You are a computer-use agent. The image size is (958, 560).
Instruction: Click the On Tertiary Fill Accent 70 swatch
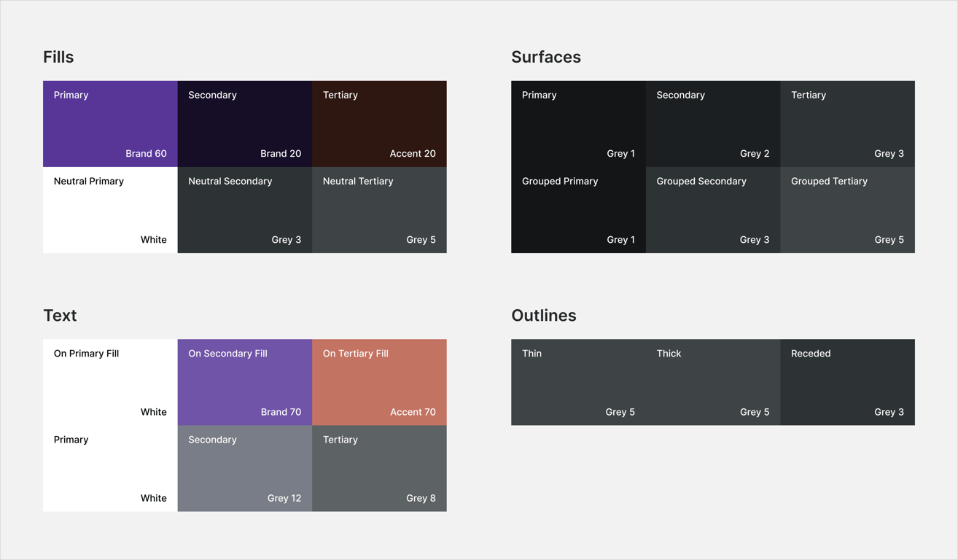pyautogui.click(x=379, y=381)
